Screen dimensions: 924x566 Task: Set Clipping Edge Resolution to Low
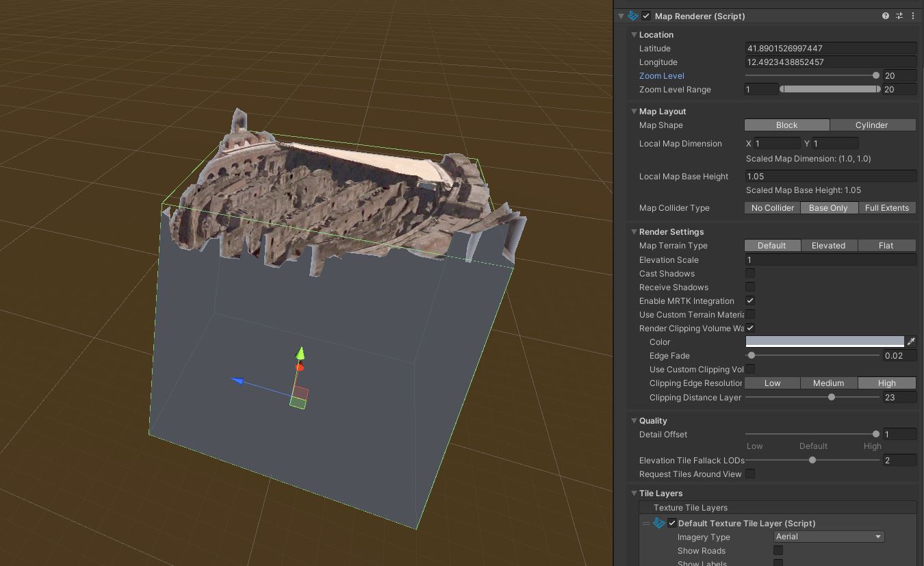click(x=772, y=383)
